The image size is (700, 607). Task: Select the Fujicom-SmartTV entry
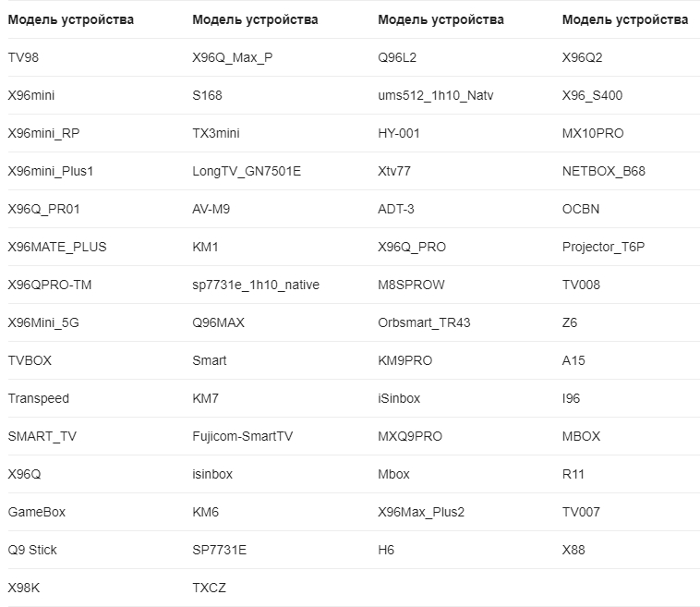[x=242, y=436]
